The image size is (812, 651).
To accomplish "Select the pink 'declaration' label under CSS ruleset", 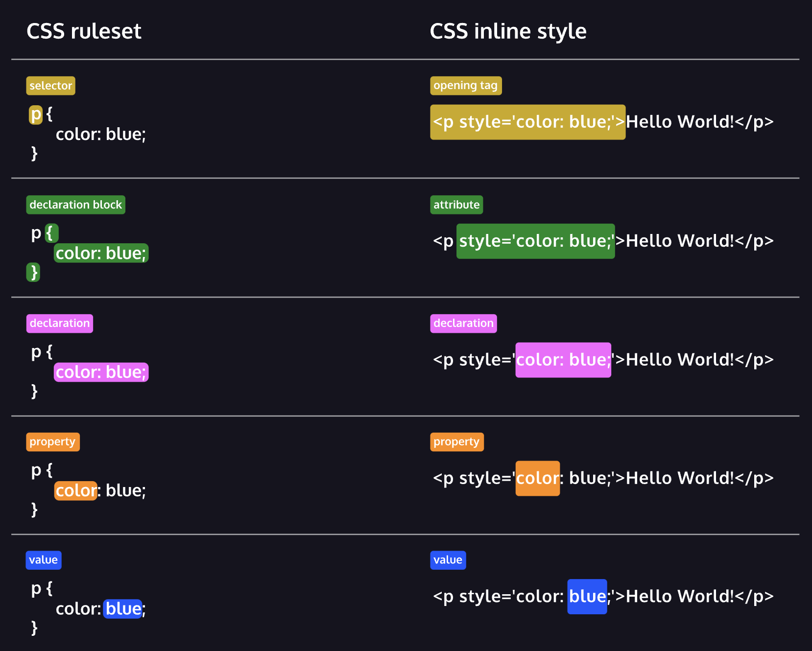I will click(x=59, y=324).
